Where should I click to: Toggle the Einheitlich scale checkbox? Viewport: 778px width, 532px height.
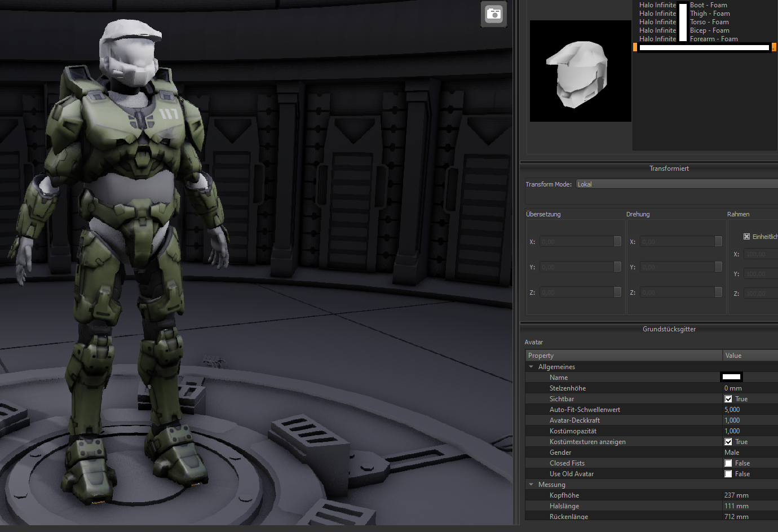(x=746, y=237)
